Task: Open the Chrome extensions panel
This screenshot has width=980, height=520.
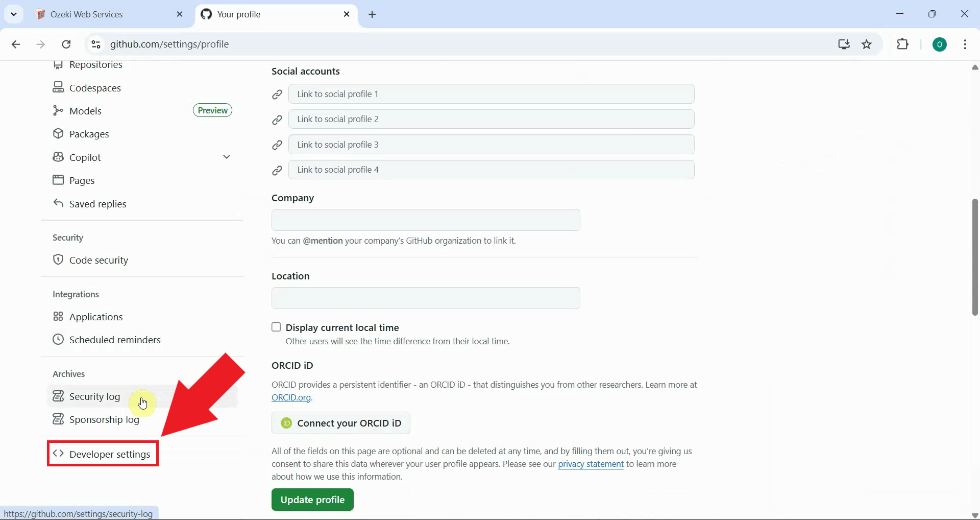Action: tap(903, 44)
